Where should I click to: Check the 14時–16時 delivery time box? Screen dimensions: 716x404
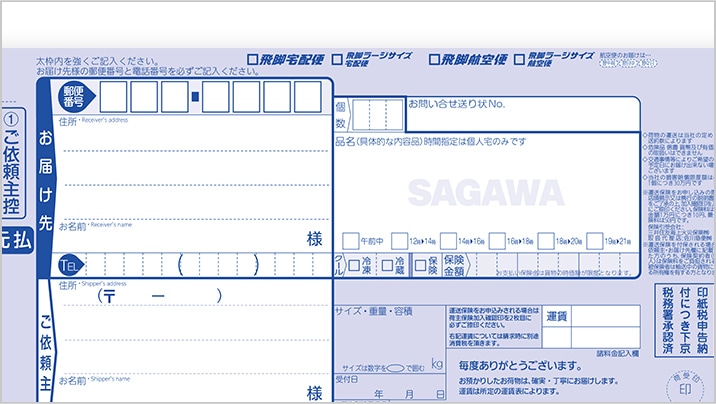coord(447,240)
